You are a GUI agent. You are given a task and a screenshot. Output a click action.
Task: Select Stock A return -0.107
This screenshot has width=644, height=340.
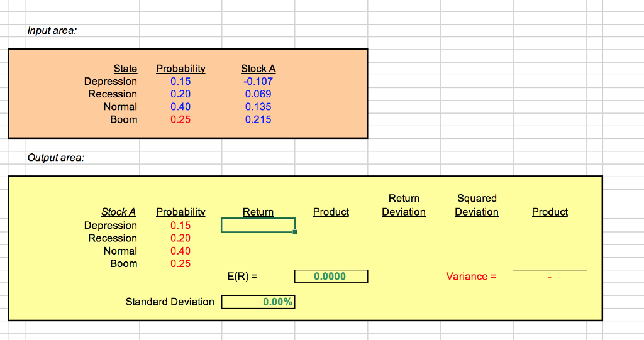(258, 81)
